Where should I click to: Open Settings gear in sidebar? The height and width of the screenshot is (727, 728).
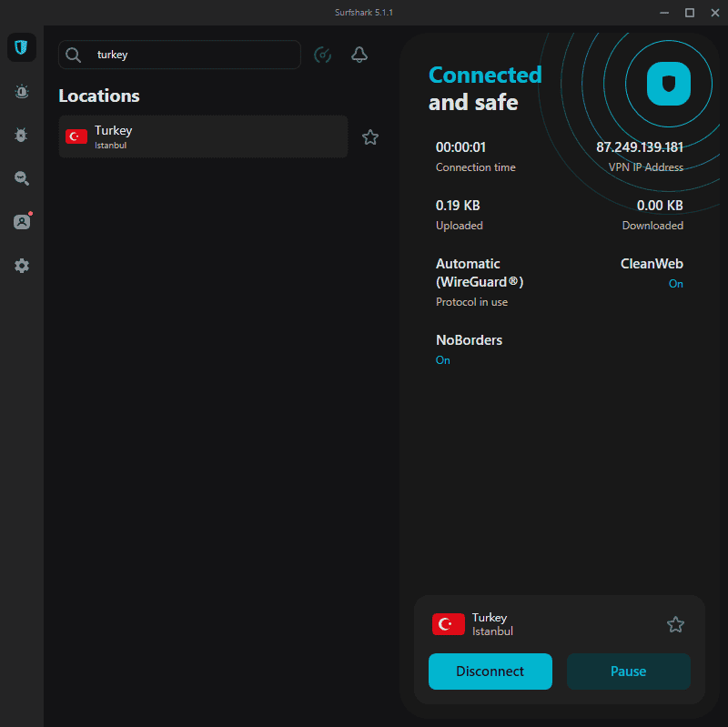[x=21, y=266]
